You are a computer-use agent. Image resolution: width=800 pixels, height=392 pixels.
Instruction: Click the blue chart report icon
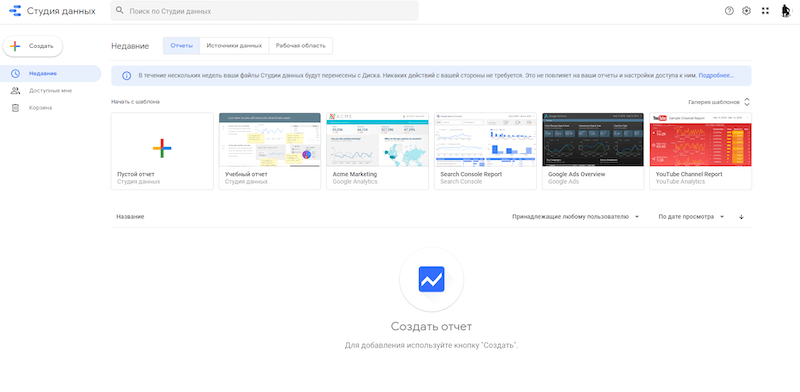[432, 279]
